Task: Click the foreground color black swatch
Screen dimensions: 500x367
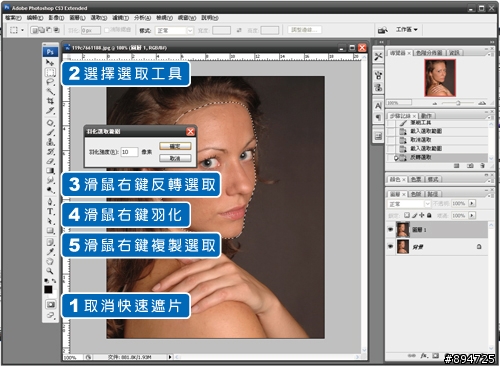Action: pyautogui.click(x=48, y=290)
